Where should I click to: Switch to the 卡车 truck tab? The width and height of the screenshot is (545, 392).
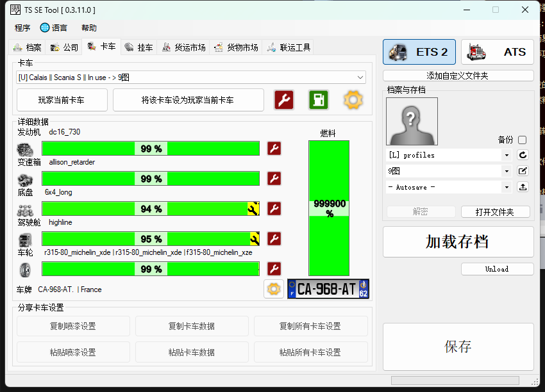(101, 47)
